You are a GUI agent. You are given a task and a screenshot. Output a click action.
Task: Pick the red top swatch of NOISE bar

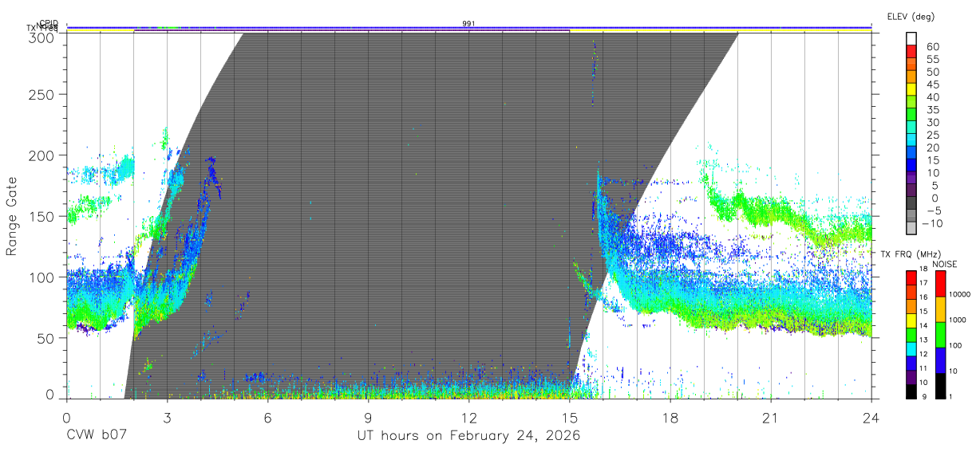tap(939, 284)
